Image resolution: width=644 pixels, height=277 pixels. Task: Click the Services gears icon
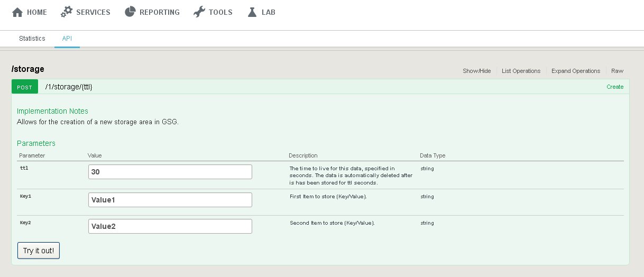67,12
